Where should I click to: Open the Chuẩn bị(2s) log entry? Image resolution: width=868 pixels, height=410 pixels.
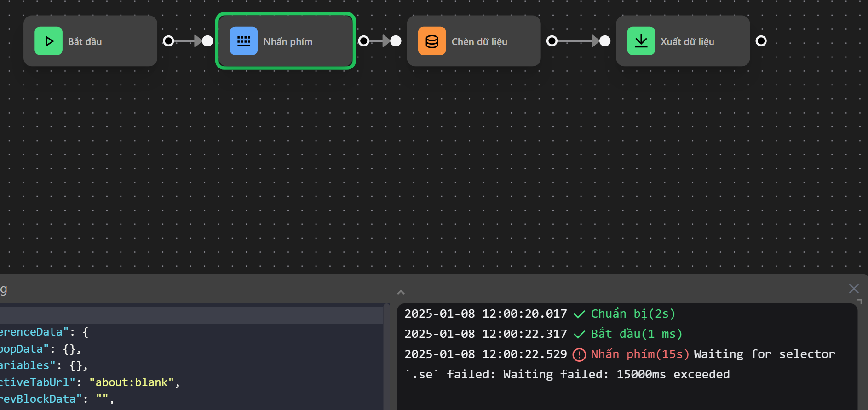[x=632, y=314]
